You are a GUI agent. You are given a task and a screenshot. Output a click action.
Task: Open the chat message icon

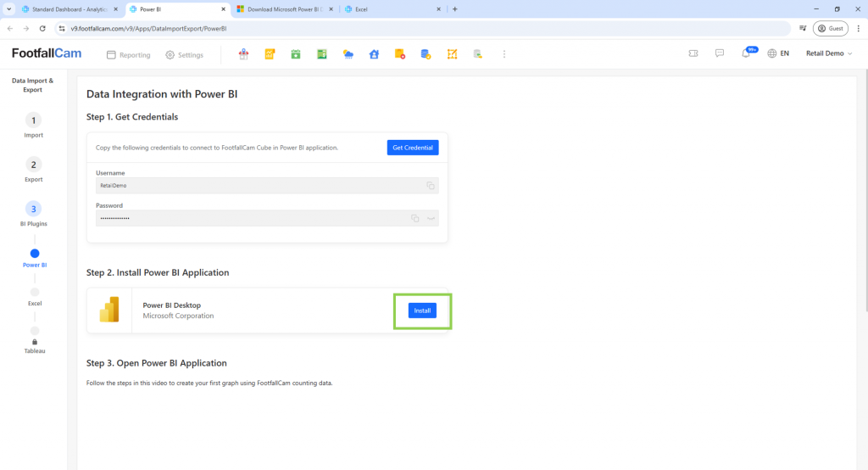click(719, 53)
